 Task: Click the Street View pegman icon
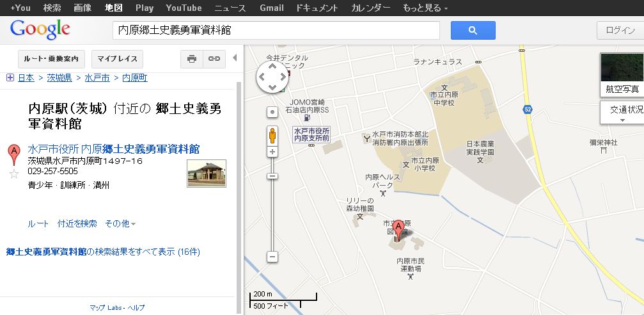272,135
